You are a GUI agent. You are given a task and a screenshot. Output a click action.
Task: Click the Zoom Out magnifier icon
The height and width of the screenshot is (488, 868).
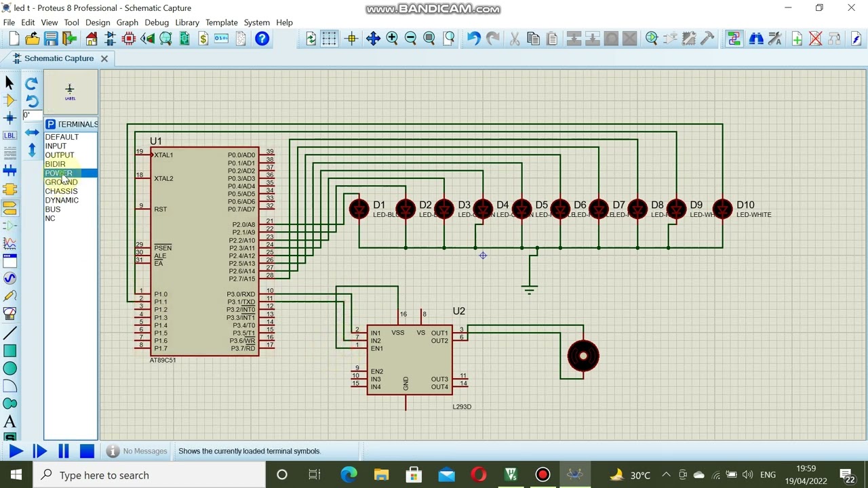(410, 39)
